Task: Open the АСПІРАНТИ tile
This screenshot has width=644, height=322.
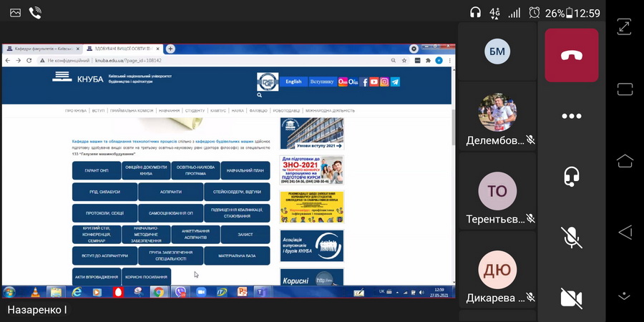Action: (x=171, y=192)
